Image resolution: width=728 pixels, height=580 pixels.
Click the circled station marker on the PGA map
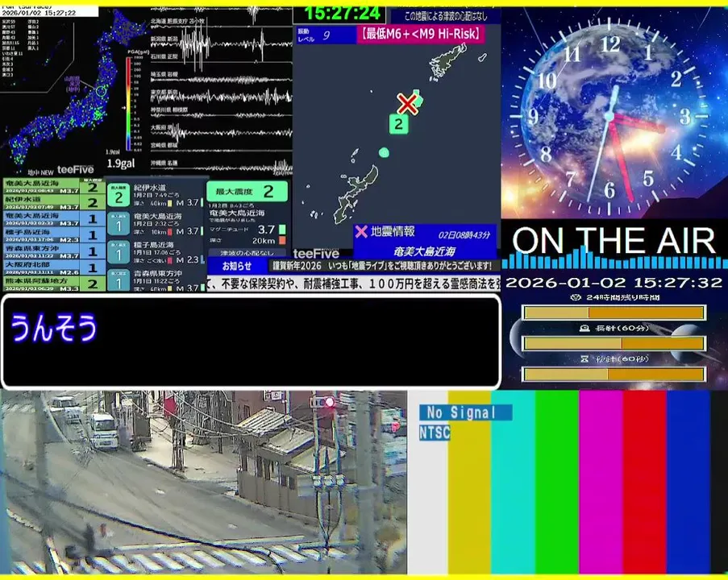click(101, 90)
